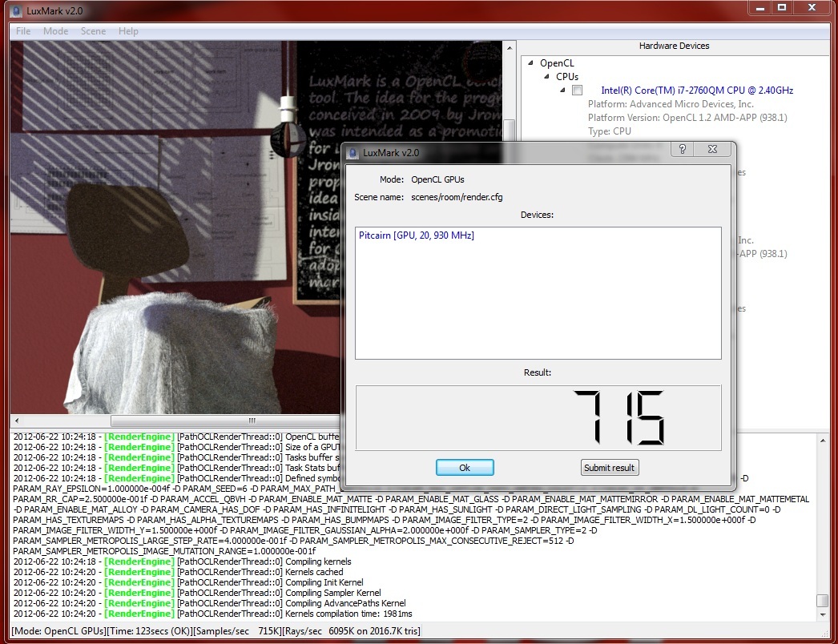The width and height of the screenshot is (838, 644).
Task: Collapse the OpenCL tree node
Action: click(530, 62)
